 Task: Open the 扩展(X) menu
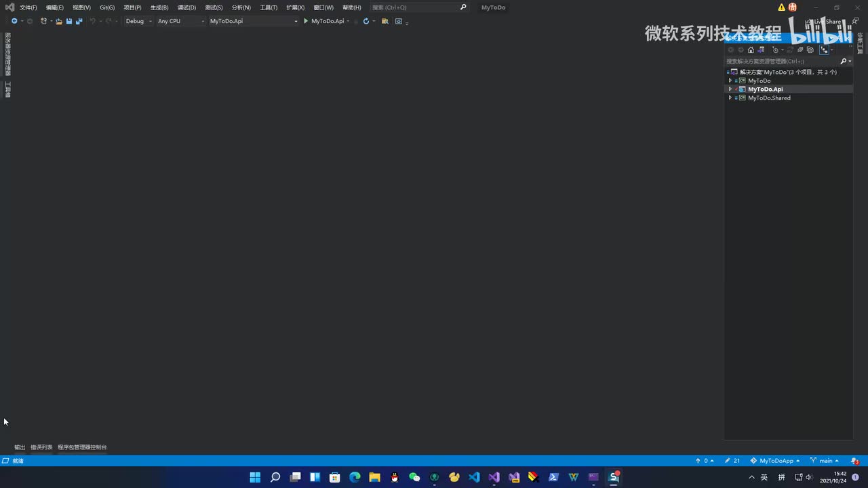(295, 7)
